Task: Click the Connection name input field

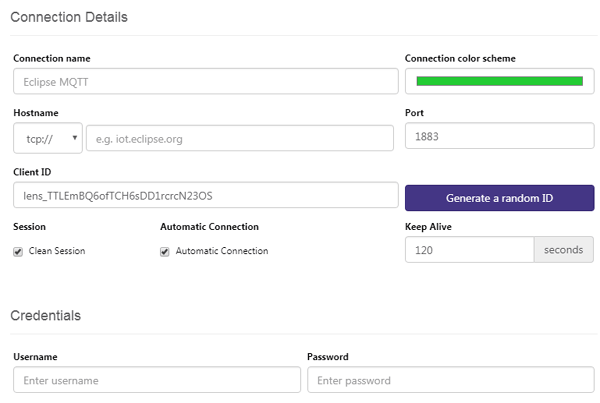Action: coord(205,81)
